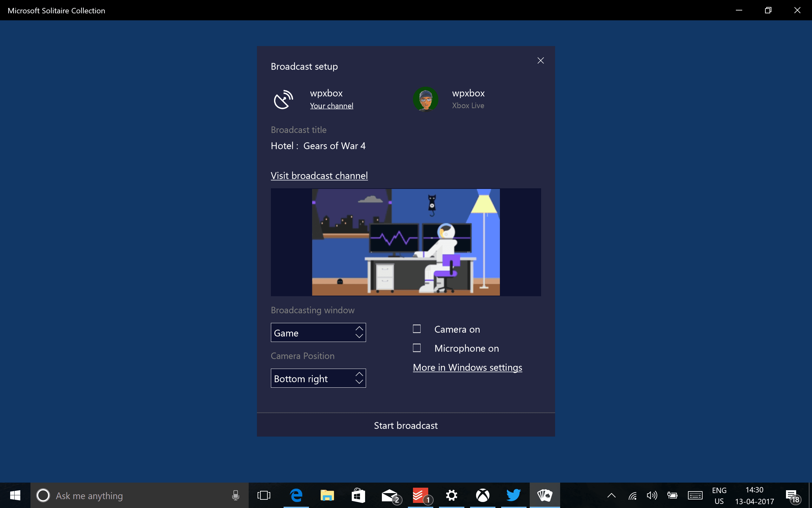Click the Xbox Live label text
The height and width of the screenshot is (508, 812).
[x=468, y=105]
